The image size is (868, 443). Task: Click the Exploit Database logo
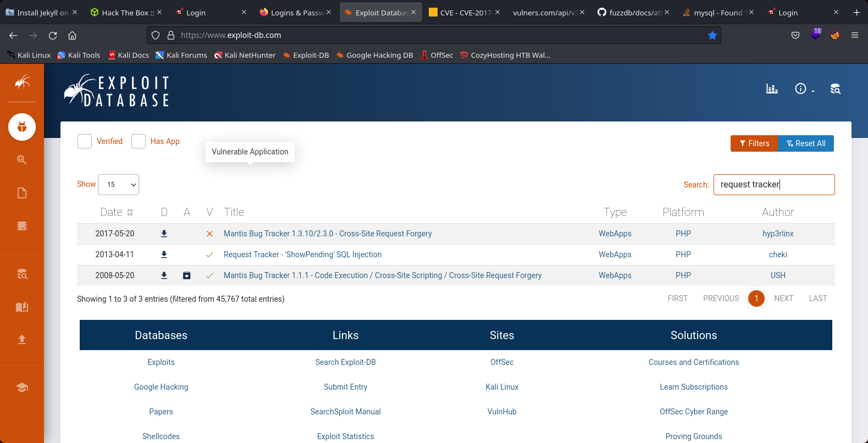(117, 91)
